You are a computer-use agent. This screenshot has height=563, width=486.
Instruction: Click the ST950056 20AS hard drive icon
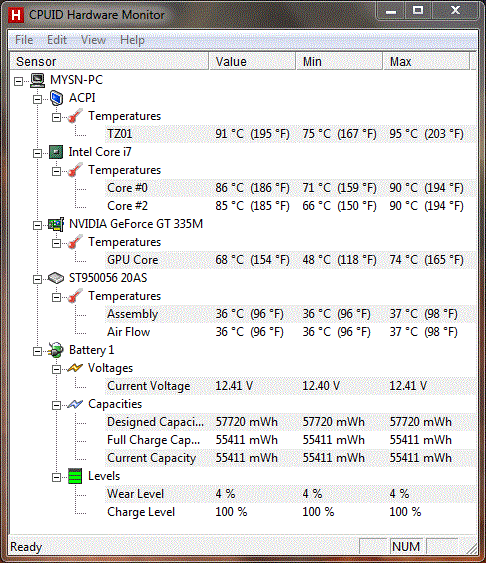click(x=56, y=278)
